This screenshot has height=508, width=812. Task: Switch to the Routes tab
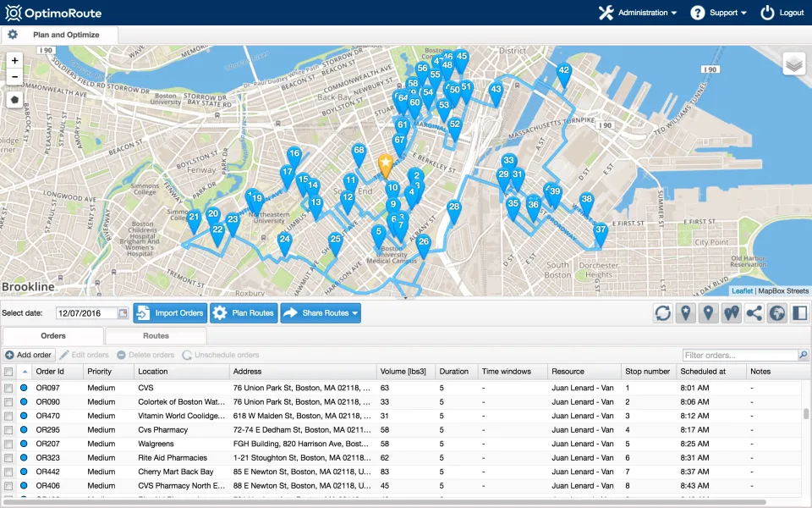point(156,336)
